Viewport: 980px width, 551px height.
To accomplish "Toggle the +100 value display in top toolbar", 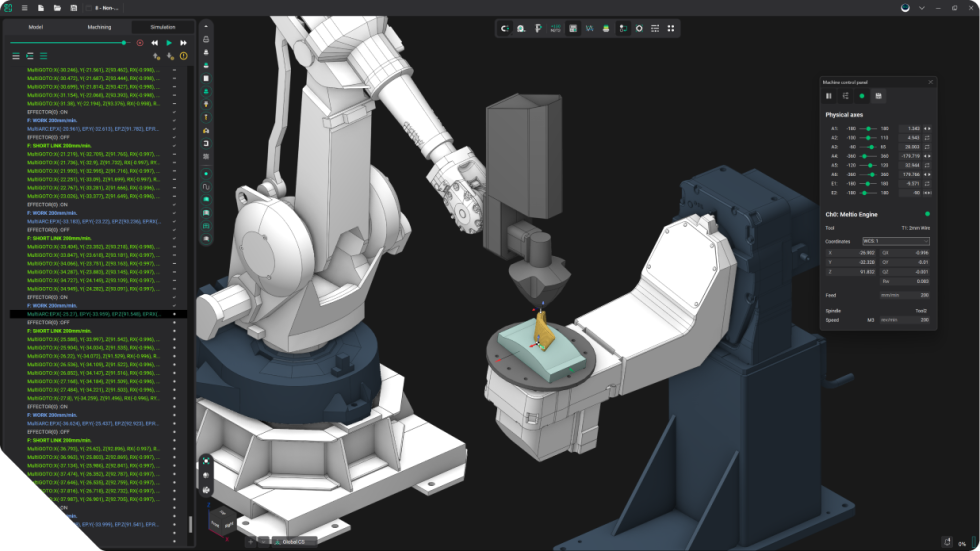I will (x=555, y=29).
